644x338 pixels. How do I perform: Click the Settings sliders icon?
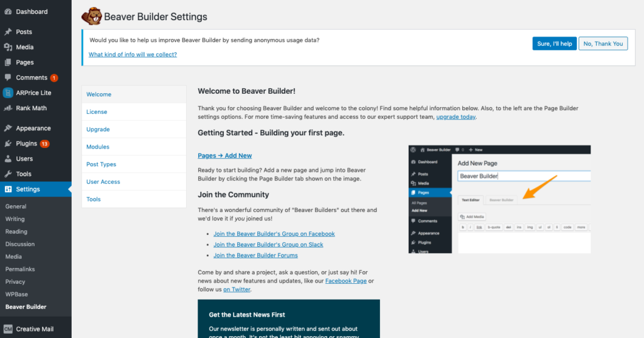point(8,189)
